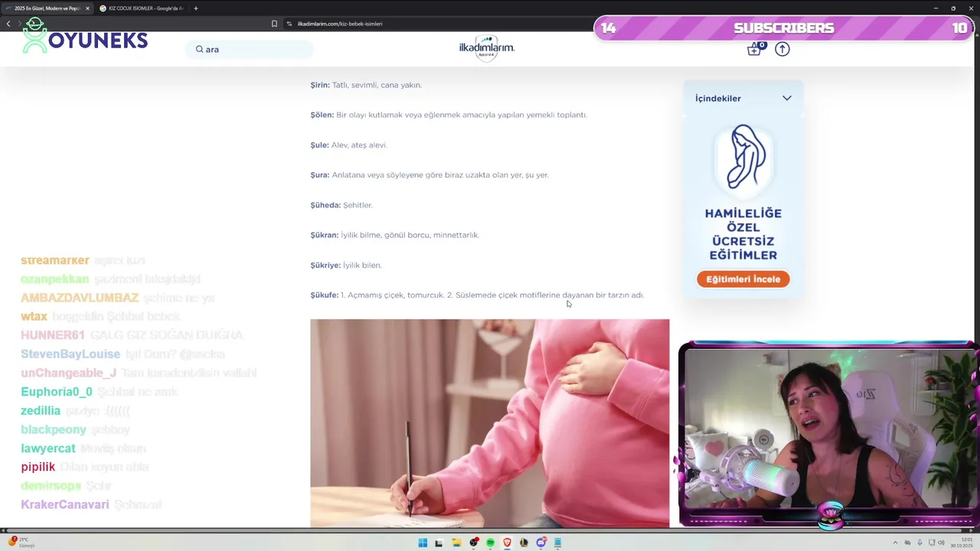Open the Brave browser taskbar icon
The width and height of the screenshot is (980, 551).
pyautogui.click(x=508, y=543)
